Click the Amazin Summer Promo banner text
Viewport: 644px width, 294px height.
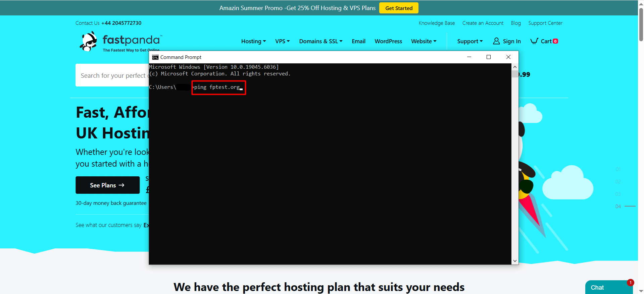pyautogui.click(x=297, y=8)
